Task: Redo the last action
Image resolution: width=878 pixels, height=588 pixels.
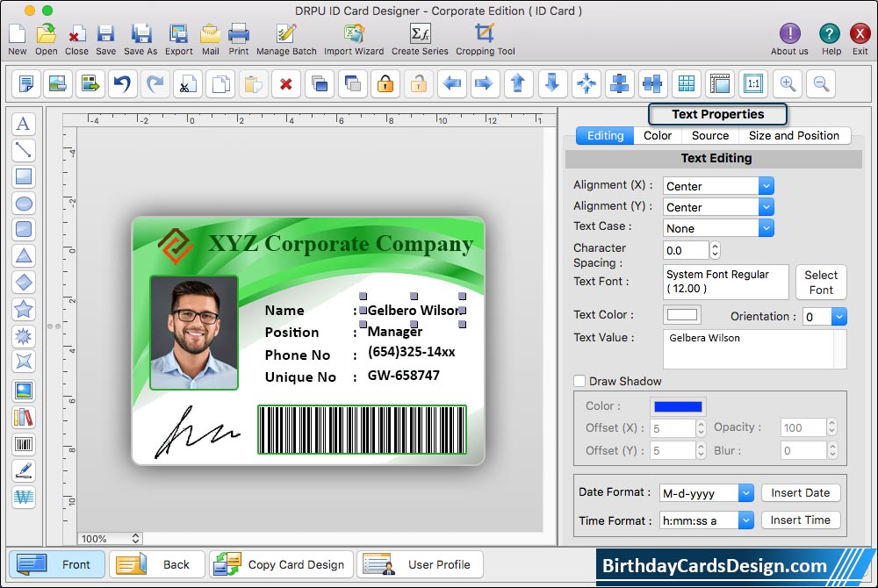Action: tap(155, 84)
